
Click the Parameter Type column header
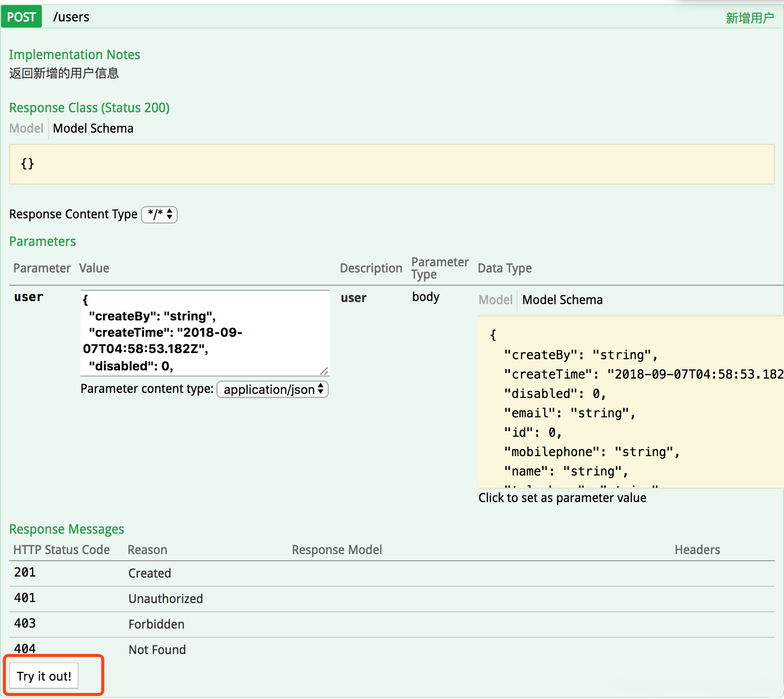point(440,268)
